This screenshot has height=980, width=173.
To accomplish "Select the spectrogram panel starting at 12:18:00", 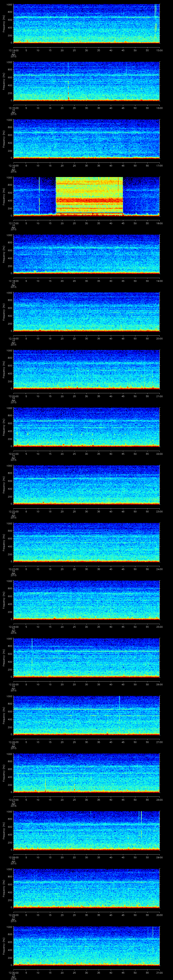I will coord(87,254).
